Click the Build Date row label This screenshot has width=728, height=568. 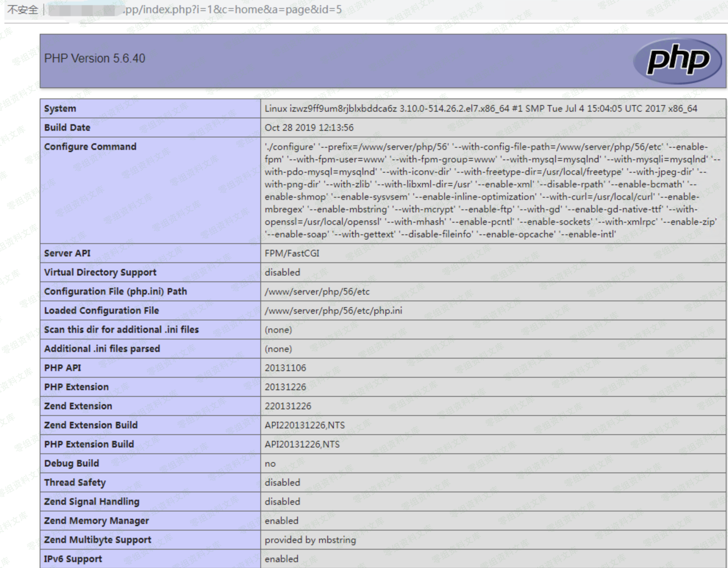[x=67, y=128]
